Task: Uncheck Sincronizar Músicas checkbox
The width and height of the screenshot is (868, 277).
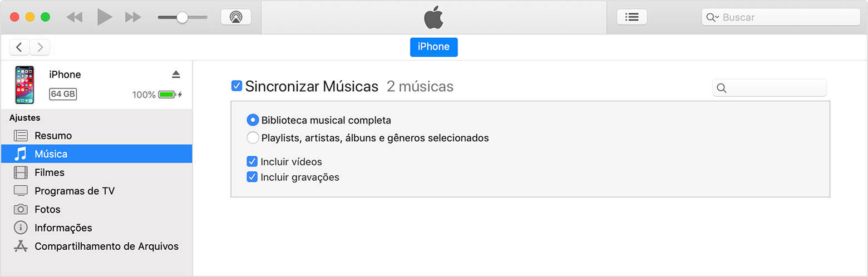Action: [236, 86]
